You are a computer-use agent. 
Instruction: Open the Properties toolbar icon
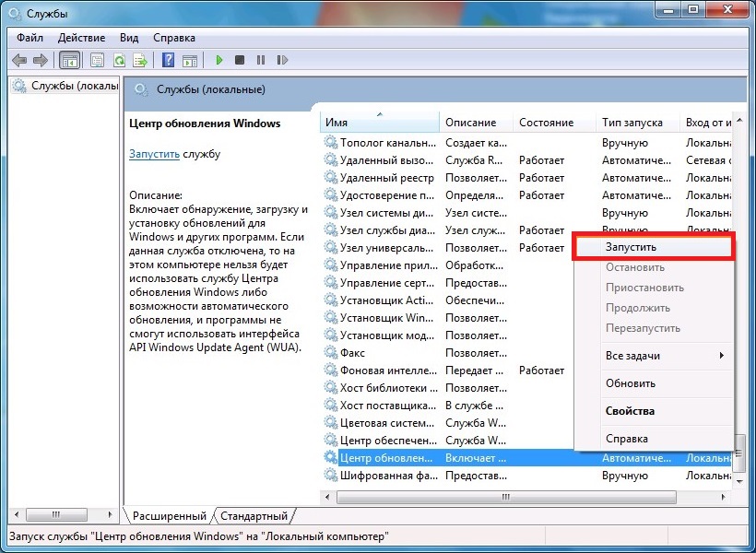pyautogui.click(x=97, y=60)
